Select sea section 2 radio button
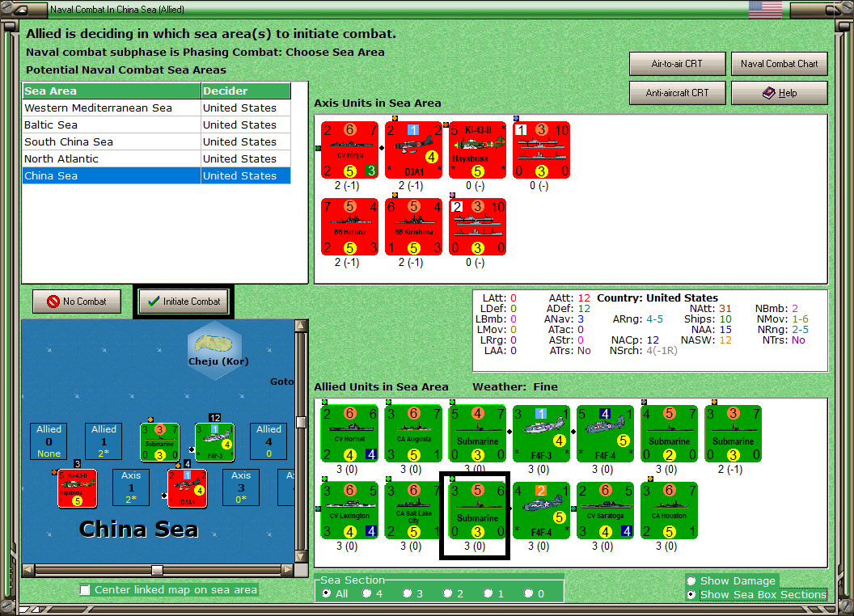Image resolution: width=854 pixels, height=616 pixels. click(448, 593)
